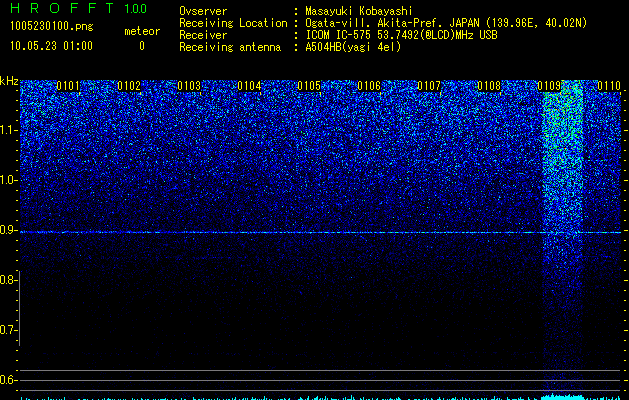Click the 0106 time marker
629x400 pixels.
(369, 86)
